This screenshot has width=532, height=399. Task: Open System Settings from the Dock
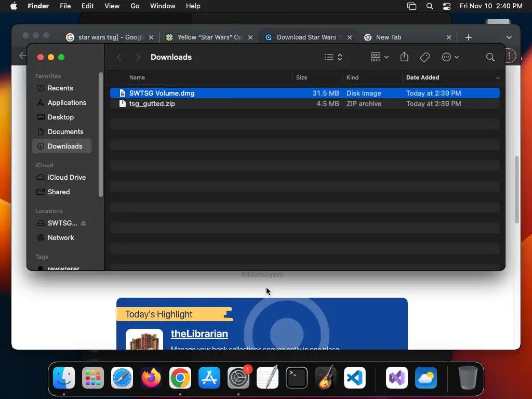click(x=238, y=378)
